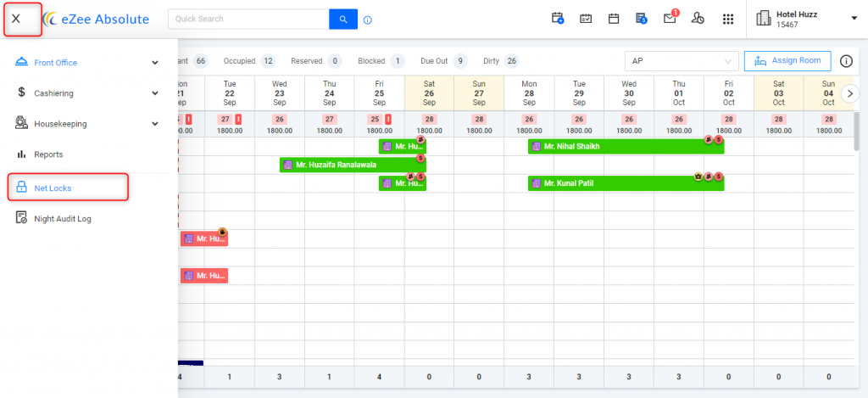This screenshot has width=868, height=398.
Task: Click the Tue 22 Sep date header
Action: [230, 93]
